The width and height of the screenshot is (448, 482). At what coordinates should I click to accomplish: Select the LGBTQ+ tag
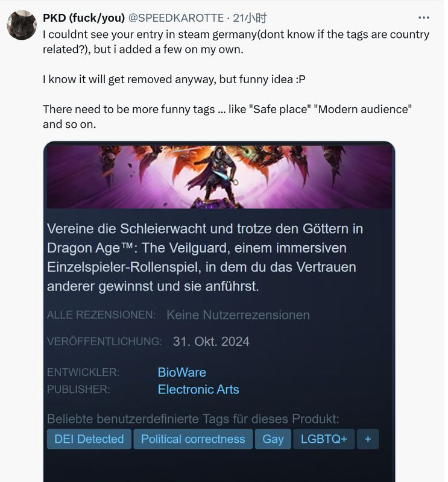pos(324,439)
